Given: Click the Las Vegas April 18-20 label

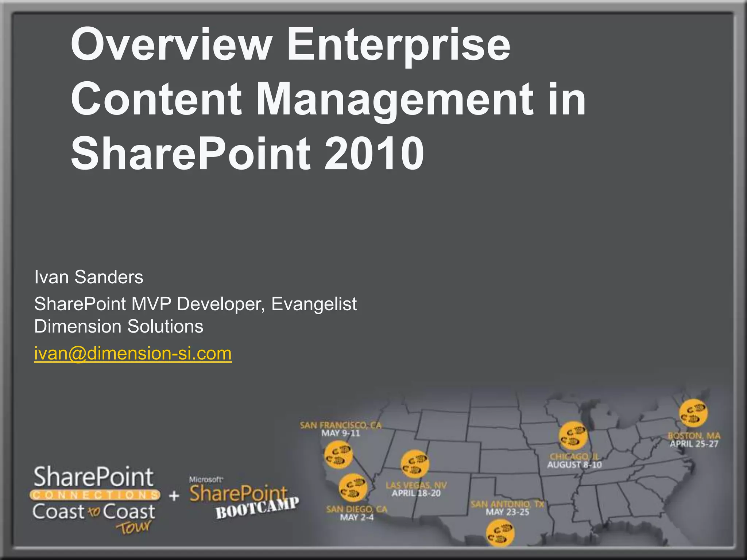Looking at the screenshot, I should (416, 489).
